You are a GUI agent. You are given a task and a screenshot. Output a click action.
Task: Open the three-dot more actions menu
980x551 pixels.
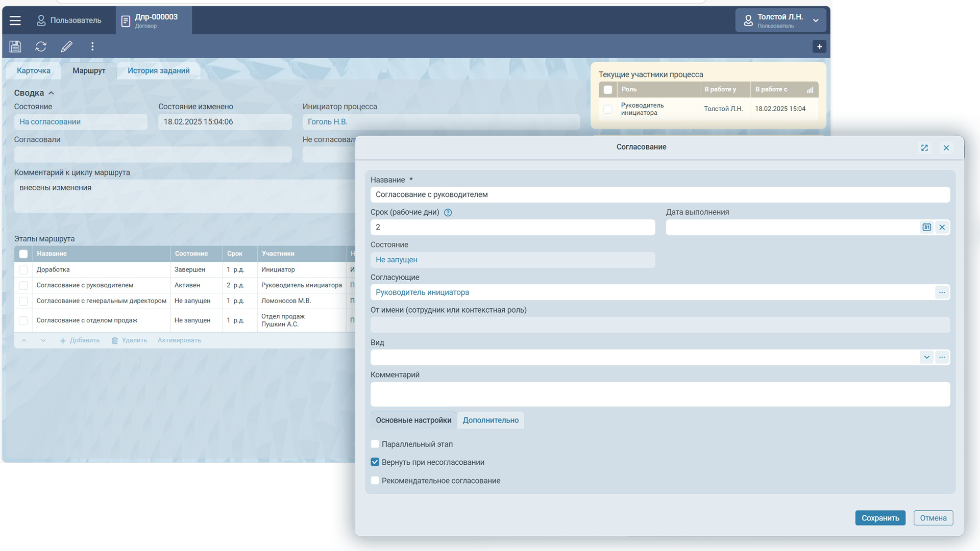(92, 46)
